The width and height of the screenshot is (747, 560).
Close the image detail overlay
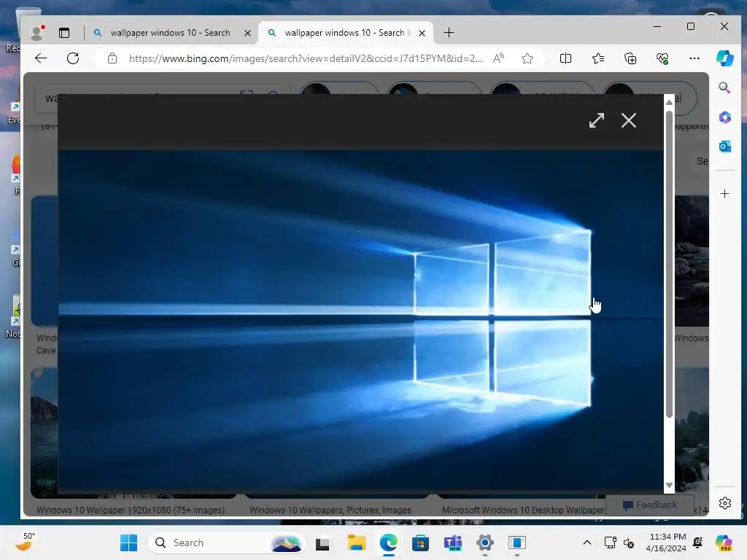click(x=628, y=120)
